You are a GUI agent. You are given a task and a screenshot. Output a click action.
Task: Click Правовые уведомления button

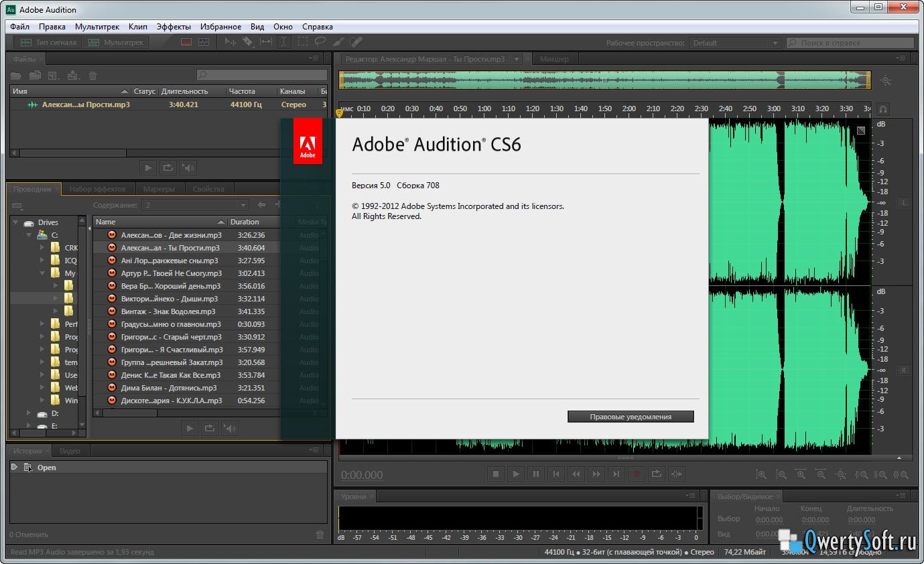point(631,417)
